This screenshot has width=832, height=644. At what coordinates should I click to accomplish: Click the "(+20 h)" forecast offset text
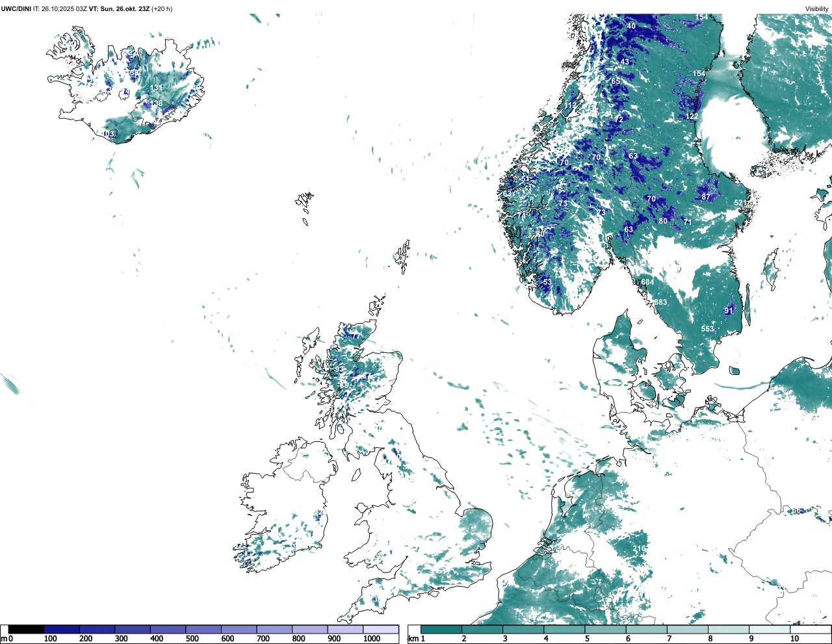162,8
